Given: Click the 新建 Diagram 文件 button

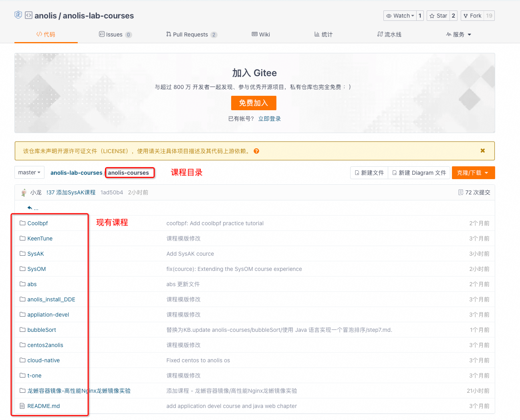Looking at the screenshot, I should [419, 173].
